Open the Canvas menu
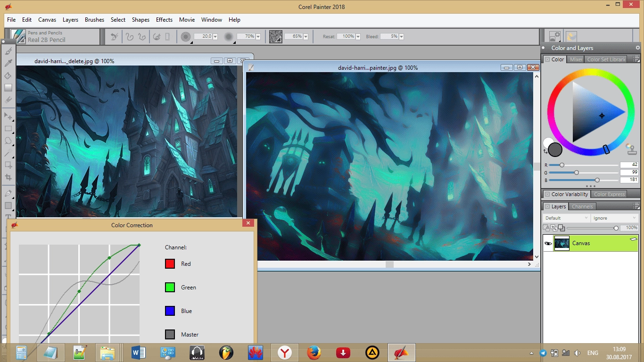The height and width of the screenshot is (362, 644). coord(47,20)
